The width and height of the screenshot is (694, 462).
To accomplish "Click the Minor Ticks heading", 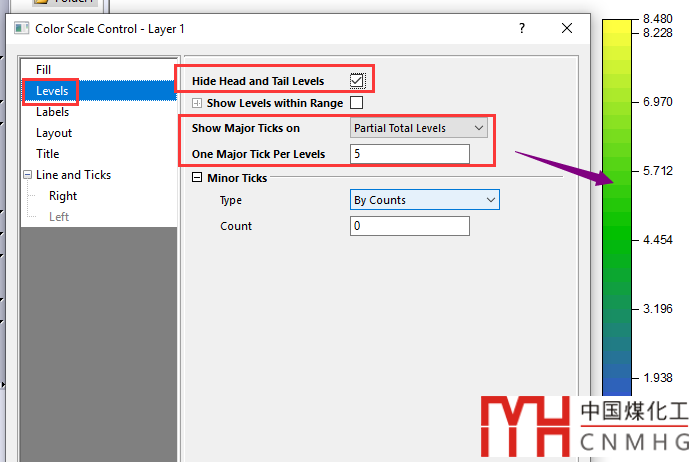I will click(x=237, y=178).
